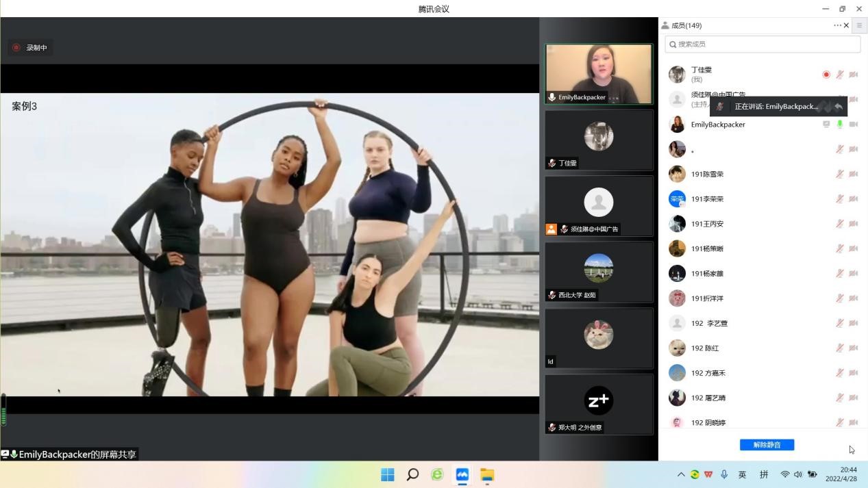Click the mic icon on EmilyBackpacker tile label
This screenshot has width=868, height=488.
[x=552, y=97]
